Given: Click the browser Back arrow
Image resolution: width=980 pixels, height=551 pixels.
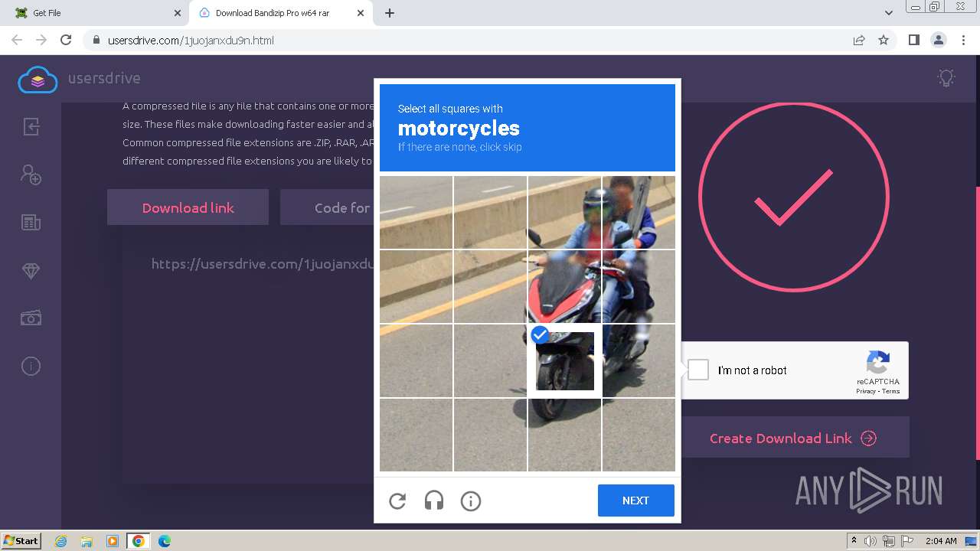Looking at the screenshot, I should [17, 41].
